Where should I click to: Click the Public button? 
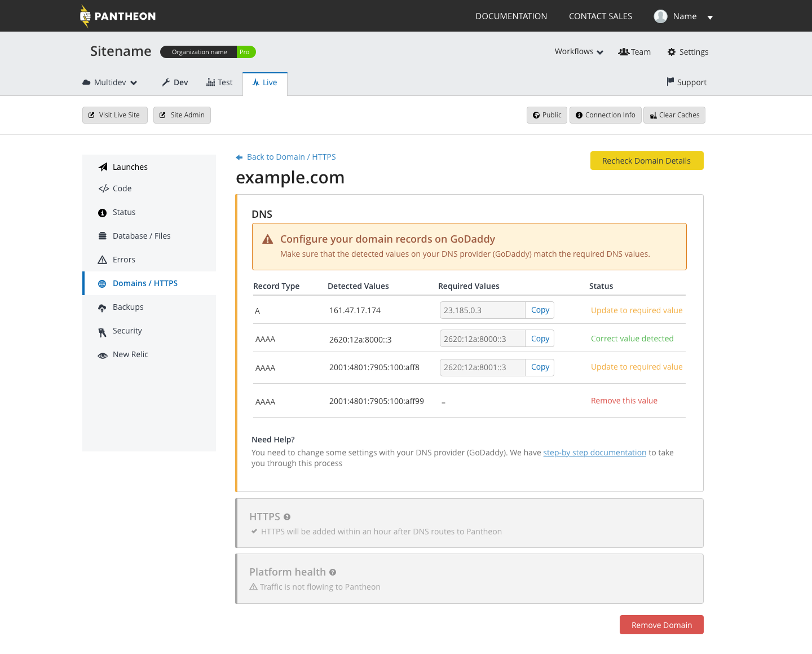[547, 115]
